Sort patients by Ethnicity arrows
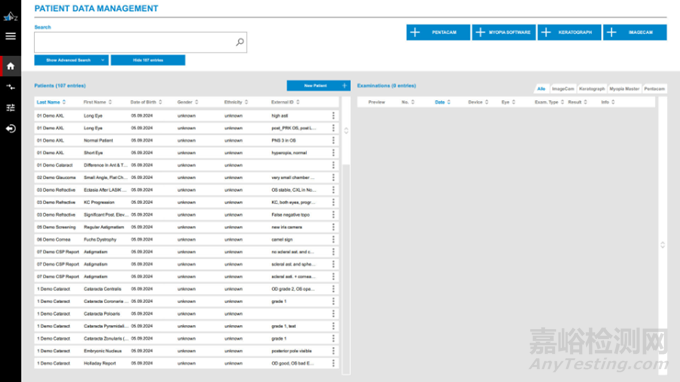The image size is (680, 382). (x=246, y=102)
